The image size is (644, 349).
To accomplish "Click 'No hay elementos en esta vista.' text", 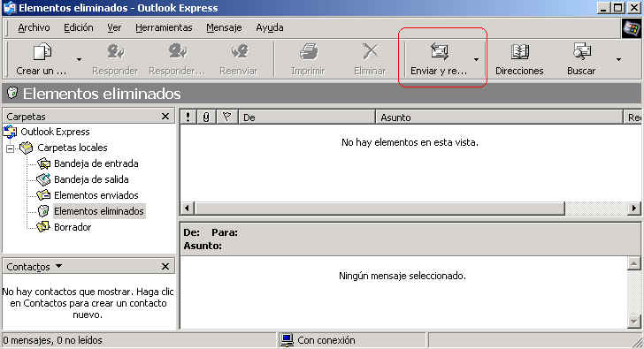I will tap(410, 143).
